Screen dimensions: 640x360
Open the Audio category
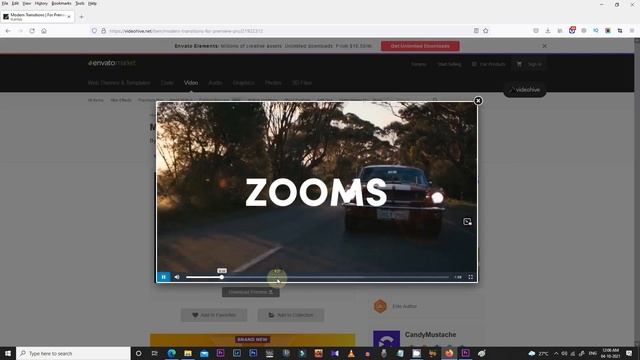pyautogui.click(x=215, y=83)
